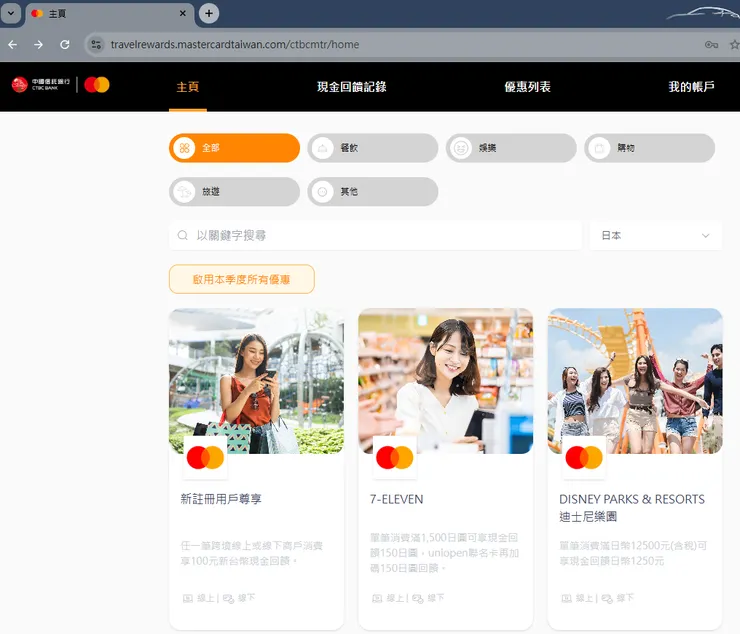Open the 新註冊用戶尊享 offer image

[x=256, y=381]
